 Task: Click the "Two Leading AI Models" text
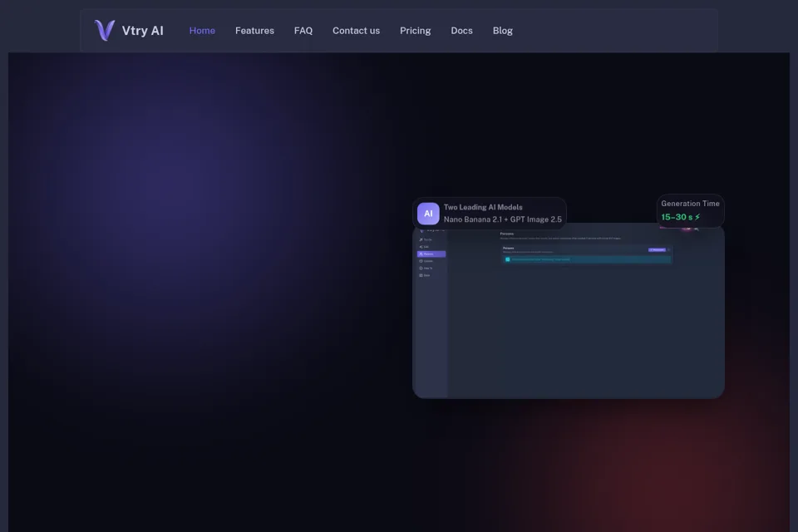[483, 207]
